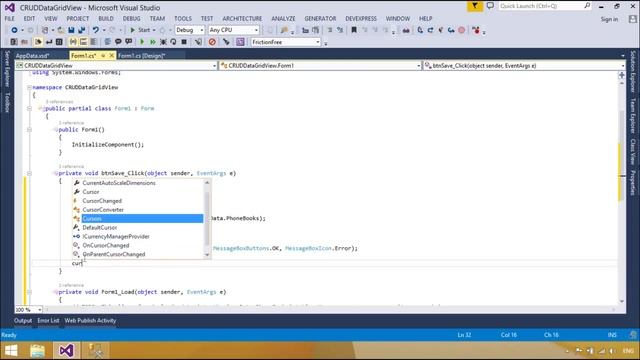Click the purple square icon beside FrictionFree
The width and height of the screenshot is (640, 360).
click(240, 42)
